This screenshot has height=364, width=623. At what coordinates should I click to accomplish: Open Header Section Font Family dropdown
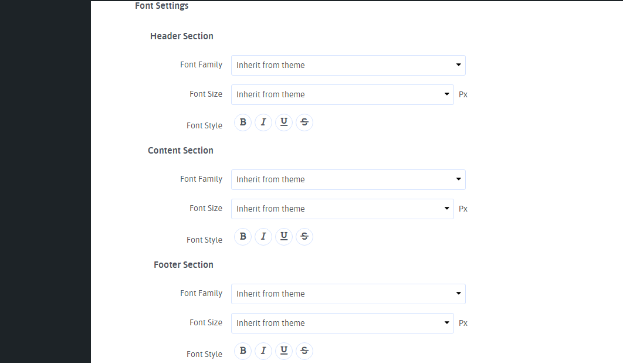348,65
